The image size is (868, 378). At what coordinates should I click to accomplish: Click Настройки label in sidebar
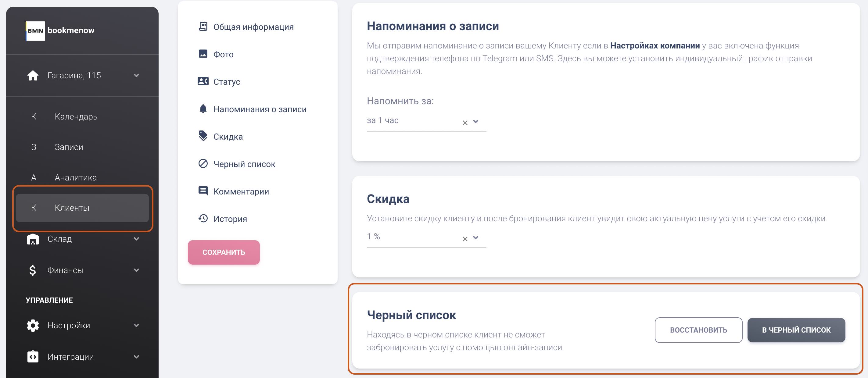click(x=69, y=326)
